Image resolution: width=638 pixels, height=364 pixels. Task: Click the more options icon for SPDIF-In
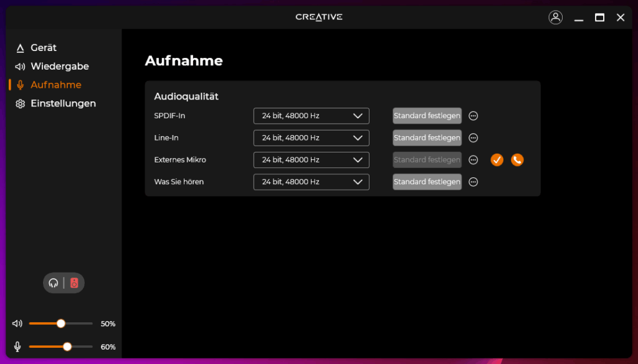(473, 116)
